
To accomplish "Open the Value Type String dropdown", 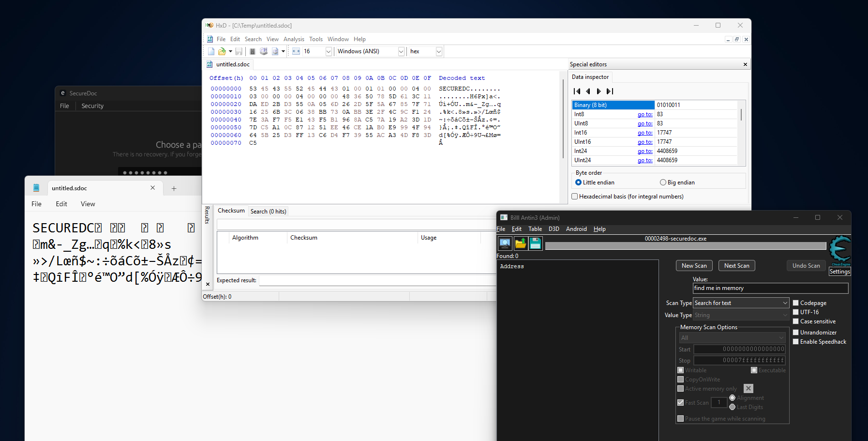I will click(x=741, y=315).
